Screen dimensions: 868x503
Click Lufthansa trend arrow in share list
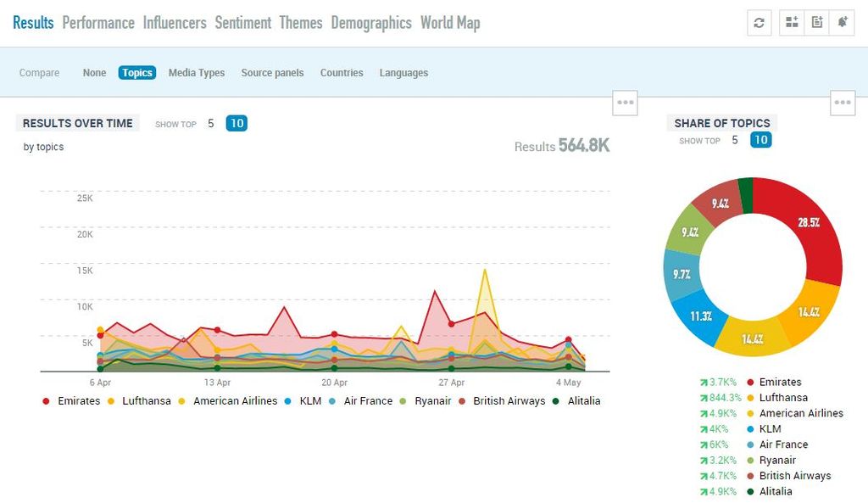pos(703,398)
